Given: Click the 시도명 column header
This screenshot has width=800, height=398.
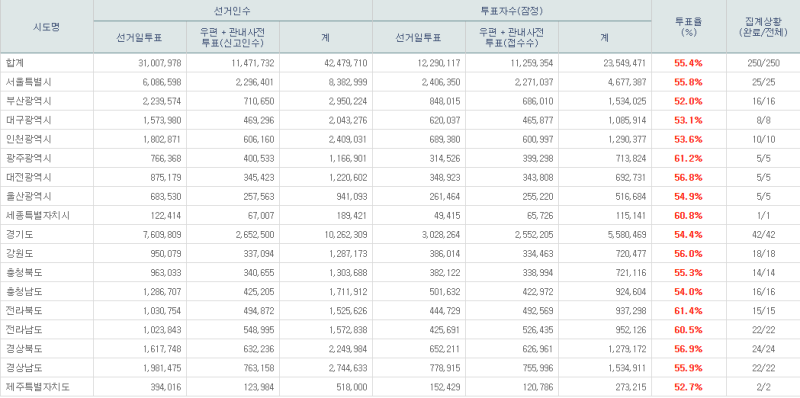Looking at the screenshot, I should 46,27.
